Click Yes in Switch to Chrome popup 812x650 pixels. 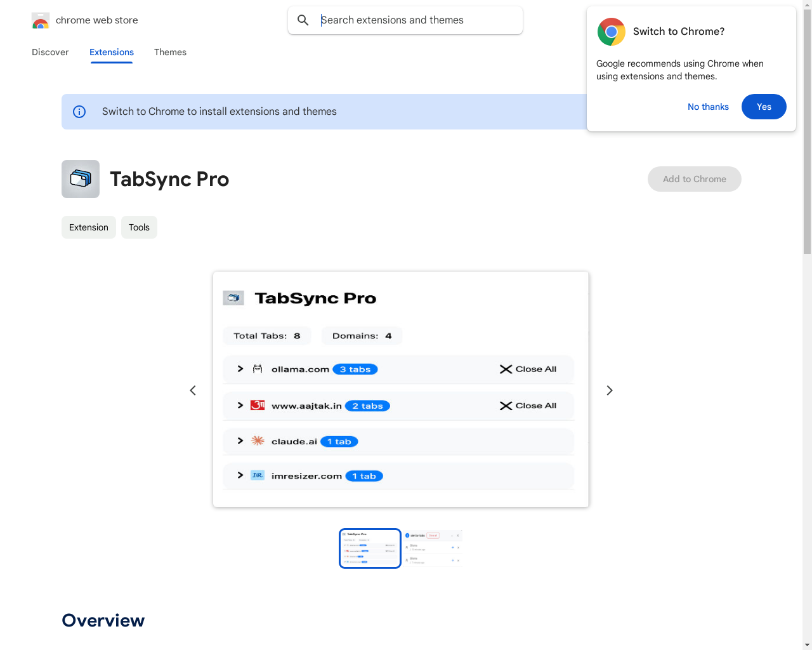(764, 107)
